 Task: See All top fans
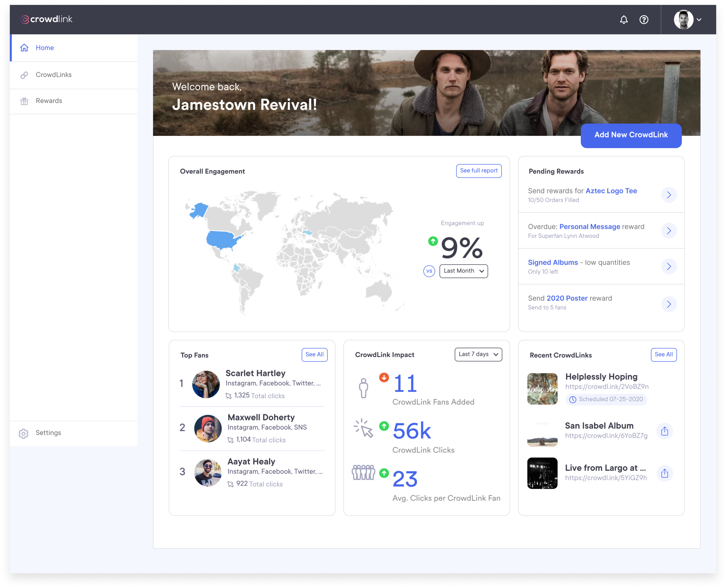click(314, 355)
